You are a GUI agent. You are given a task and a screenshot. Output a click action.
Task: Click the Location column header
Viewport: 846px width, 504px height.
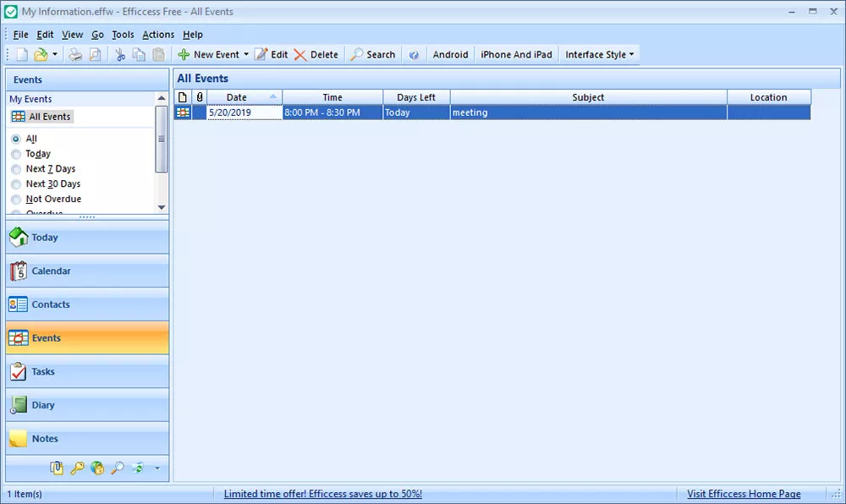768,97
